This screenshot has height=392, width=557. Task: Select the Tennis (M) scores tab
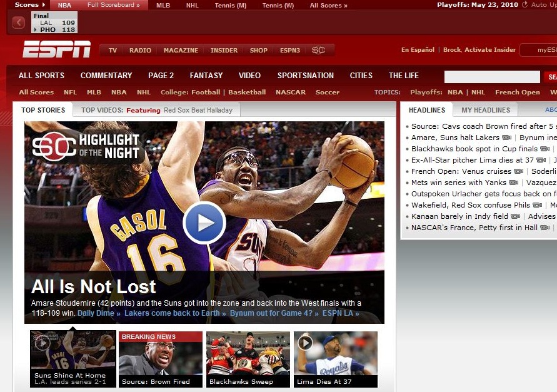[231, 6]
